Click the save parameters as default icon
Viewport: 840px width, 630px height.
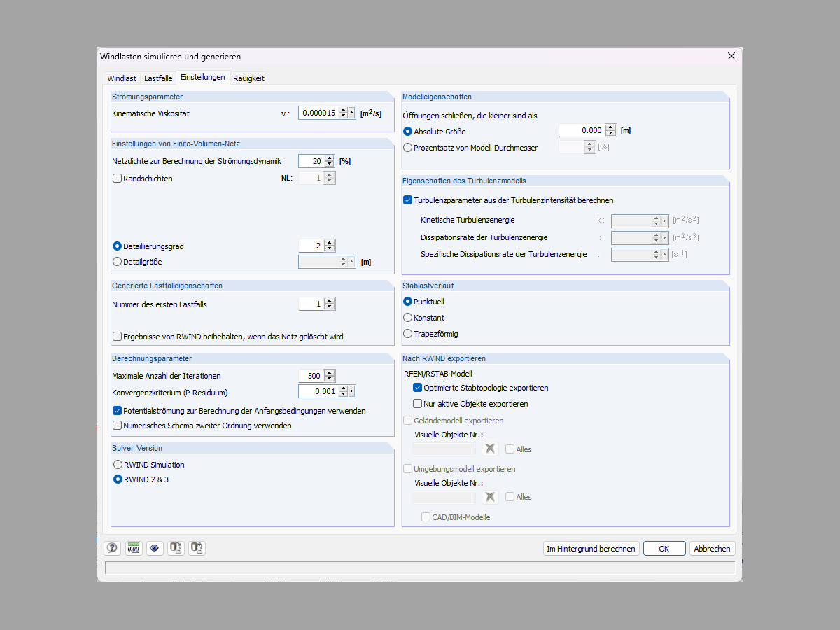176,548
